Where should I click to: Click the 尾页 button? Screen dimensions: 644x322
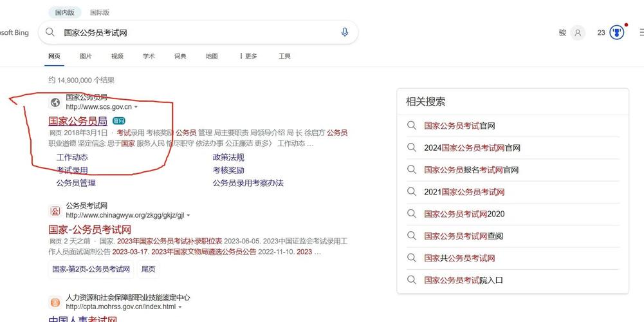[148, 269]
